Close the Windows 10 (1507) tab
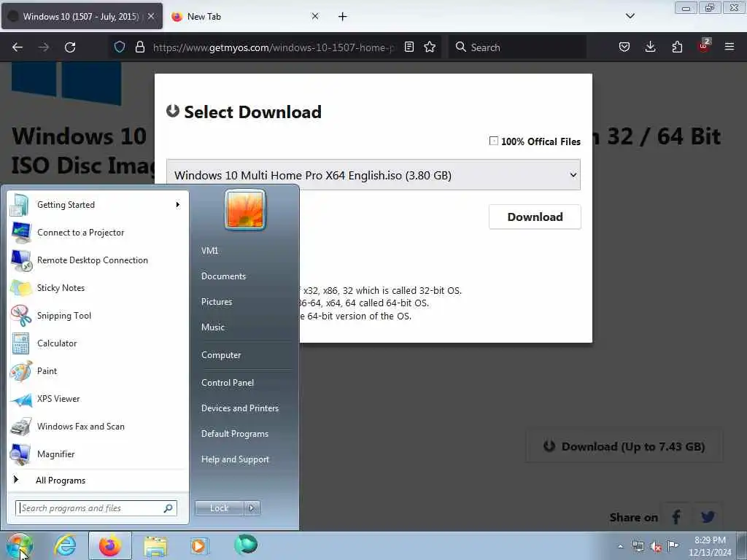 pos(150,16)
